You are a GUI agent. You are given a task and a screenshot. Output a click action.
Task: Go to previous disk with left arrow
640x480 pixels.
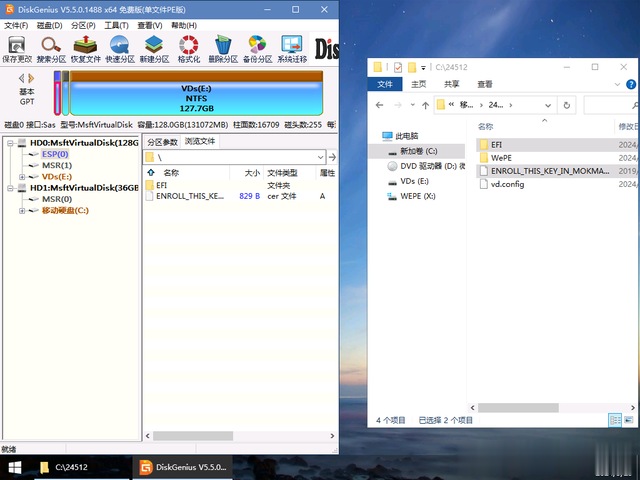click(x=22, y=78)
